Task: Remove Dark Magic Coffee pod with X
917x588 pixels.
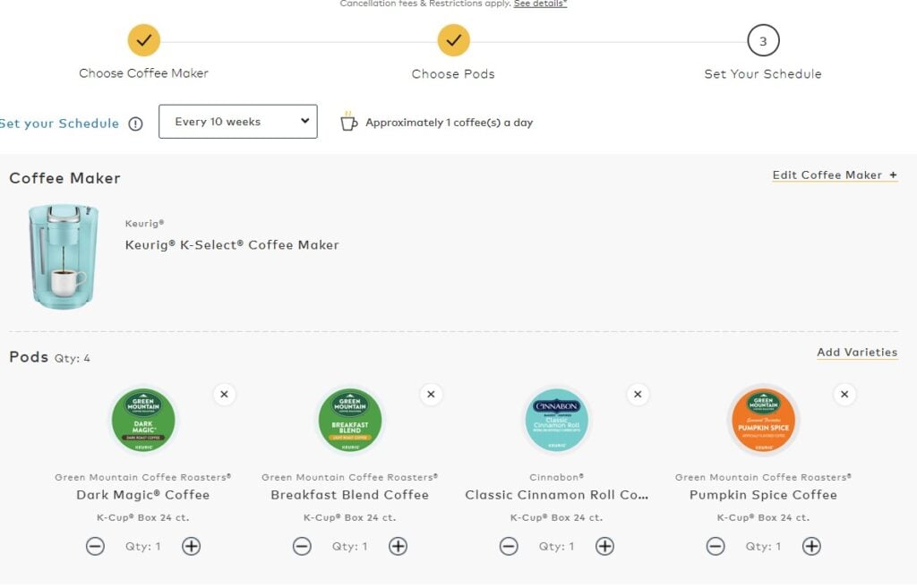Action: click(x=224, y=394)
